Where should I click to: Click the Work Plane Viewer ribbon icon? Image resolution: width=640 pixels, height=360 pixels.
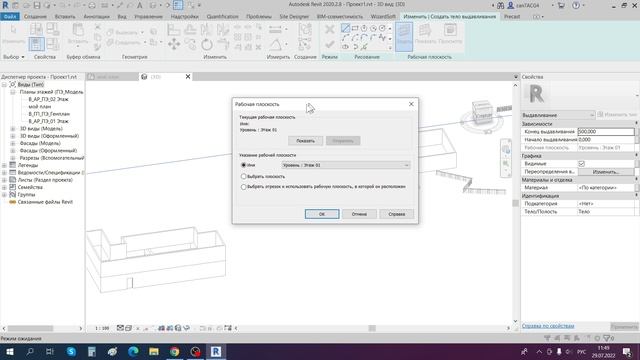(450, 34)
